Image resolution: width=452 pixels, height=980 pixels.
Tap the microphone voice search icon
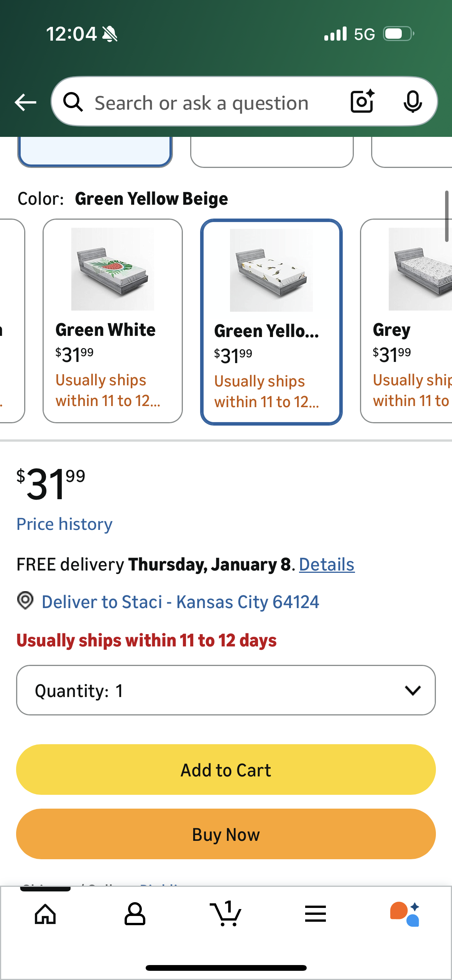(413, 102)
